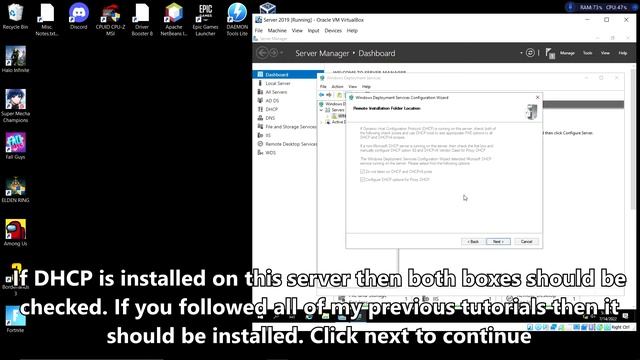Launch Epic Games Launcher shortcut
640x360 pixels.
pyautogui.click(x=205, y=19)
